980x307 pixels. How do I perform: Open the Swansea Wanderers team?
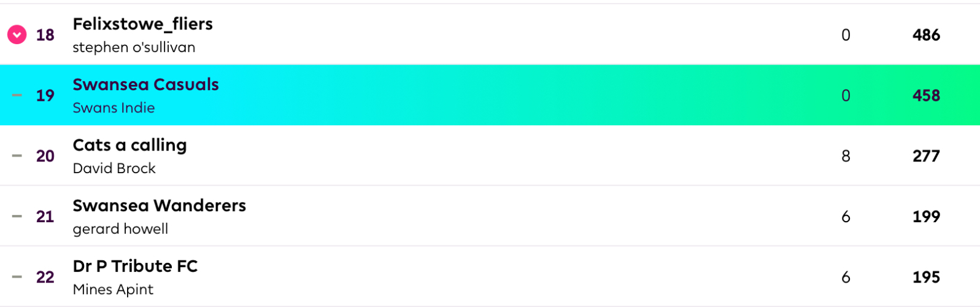159,206
